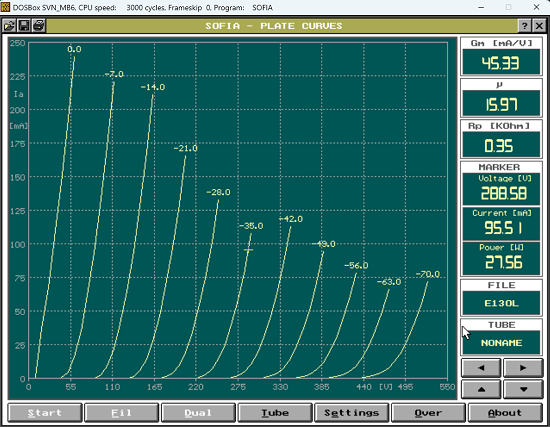Move marker down with down arrow
Viewport: 550px width, 427px height.
[x=523, y=389]
